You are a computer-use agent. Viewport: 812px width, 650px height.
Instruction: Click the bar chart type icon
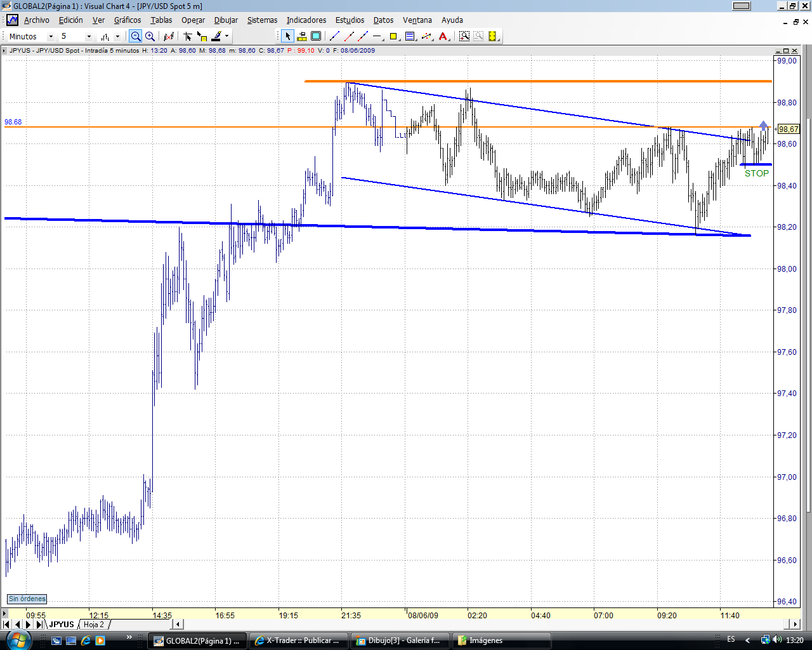coord(105,36)
